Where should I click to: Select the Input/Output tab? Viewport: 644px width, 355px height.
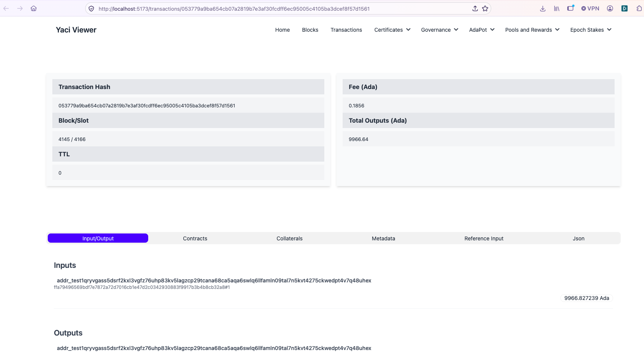point(98,238)
